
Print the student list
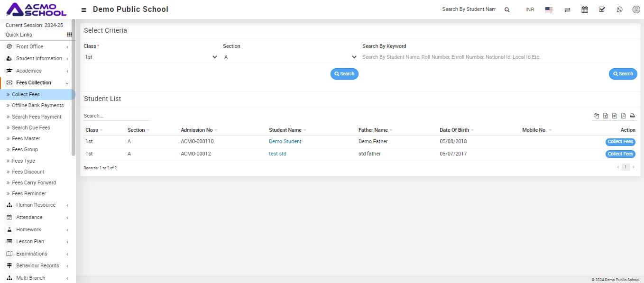click(632, 116)
